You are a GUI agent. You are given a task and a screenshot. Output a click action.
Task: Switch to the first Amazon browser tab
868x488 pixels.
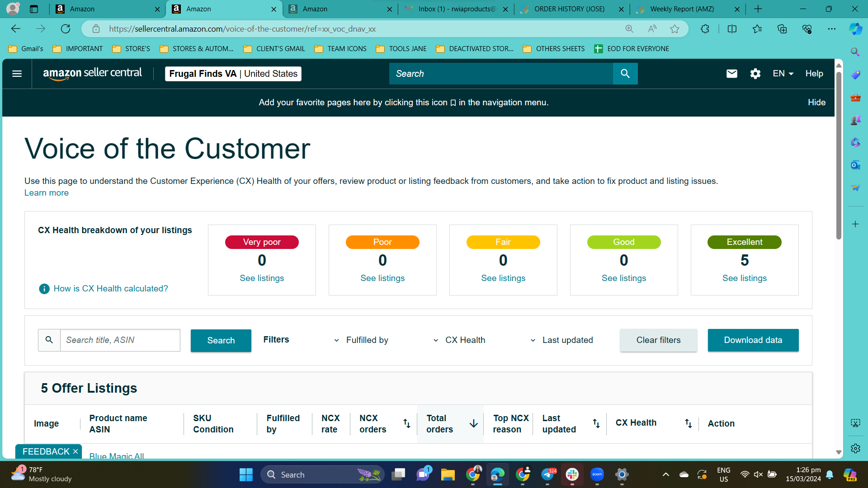click(x=108, y=9)
